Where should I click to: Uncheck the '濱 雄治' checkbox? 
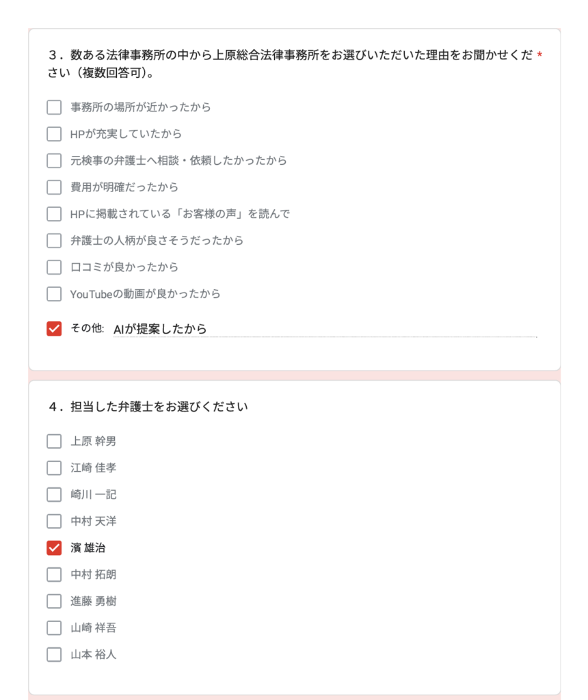pos(54,548)
